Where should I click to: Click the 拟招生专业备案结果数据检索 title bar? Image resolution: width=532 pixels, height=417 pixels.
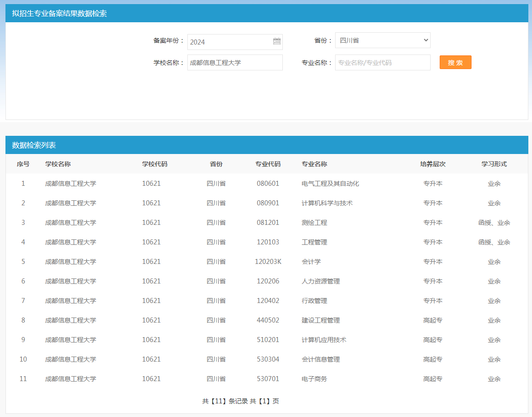[60, 14]
